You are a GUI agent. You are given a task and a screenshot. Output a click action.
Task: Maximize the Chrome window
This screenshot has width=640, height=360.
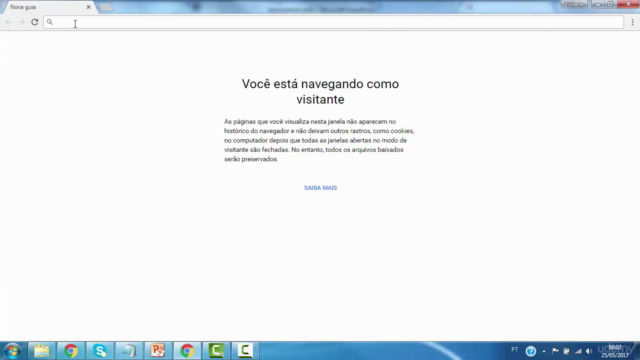click(x=610, y=4)
